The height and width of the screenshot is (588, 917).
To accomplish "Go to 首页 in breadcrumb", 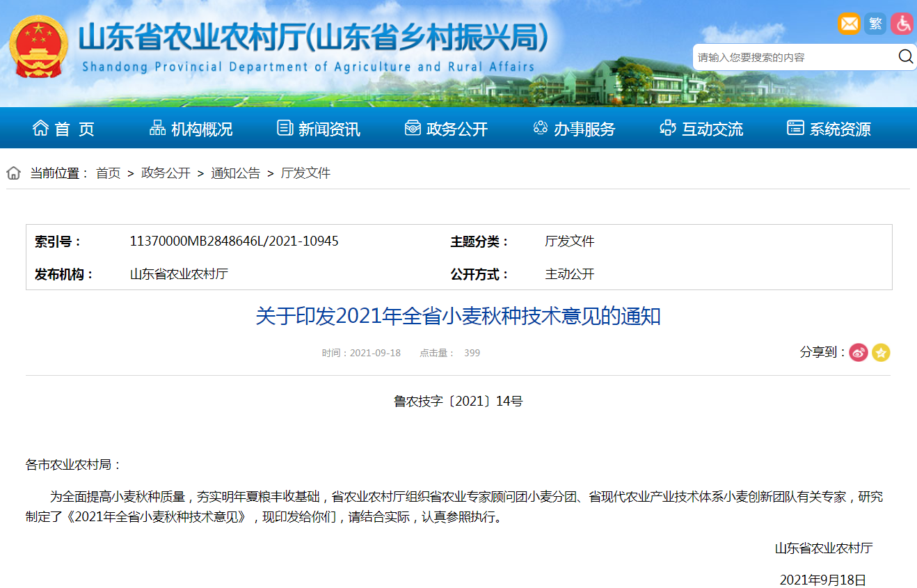I will point(108,173).
